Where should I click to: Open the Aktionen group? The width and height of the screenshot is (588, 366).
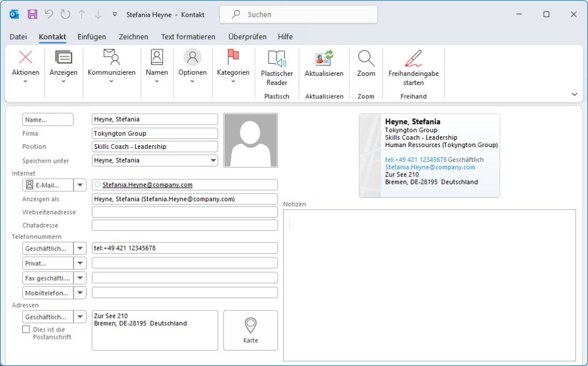point(25,67)
